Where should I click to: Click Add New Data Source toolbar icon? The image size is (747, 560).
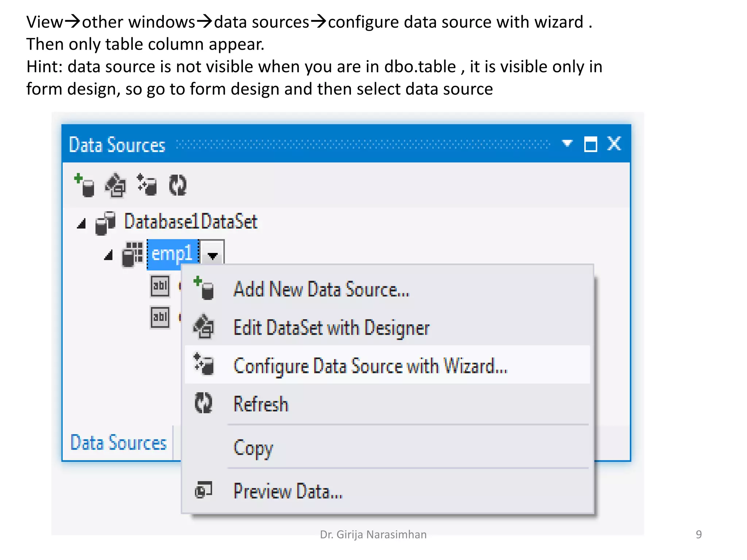tap(85, 186)
